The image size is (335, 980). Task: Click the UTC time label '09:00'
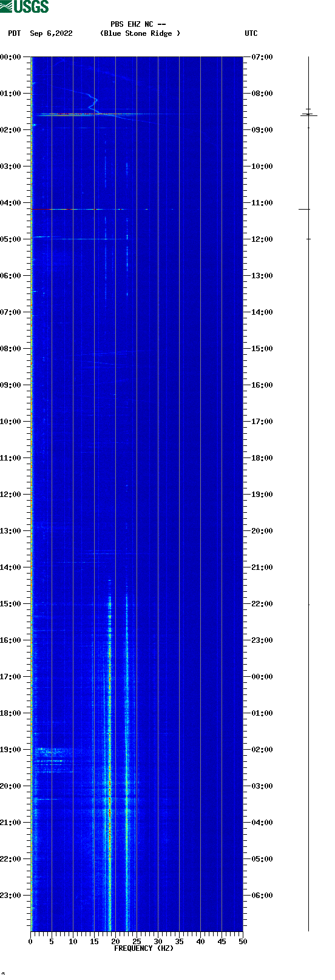click(x=262, y=130)
